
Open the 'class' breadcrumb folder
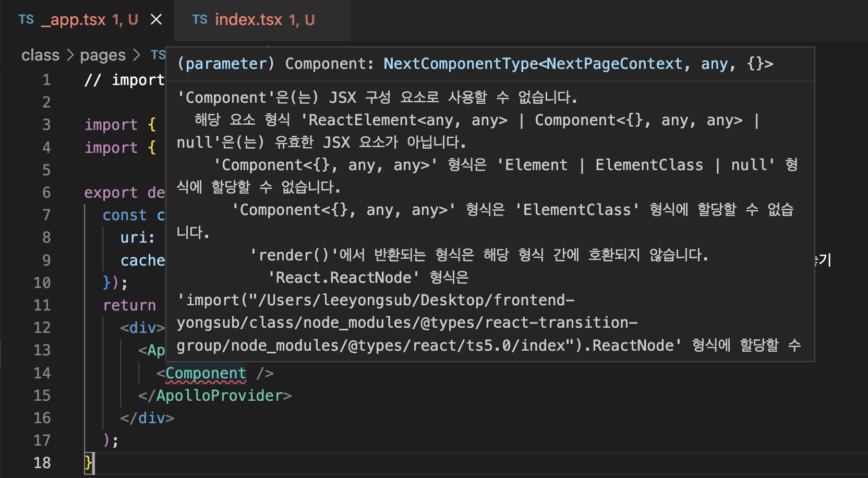[x=41, y=55]
